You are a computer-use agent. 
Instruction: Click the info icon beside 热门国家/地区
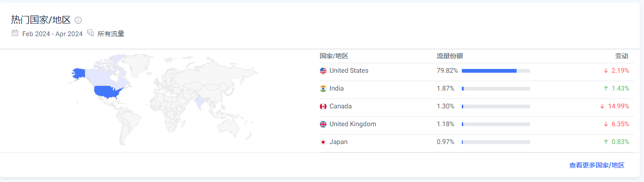(x=78, y=20)
